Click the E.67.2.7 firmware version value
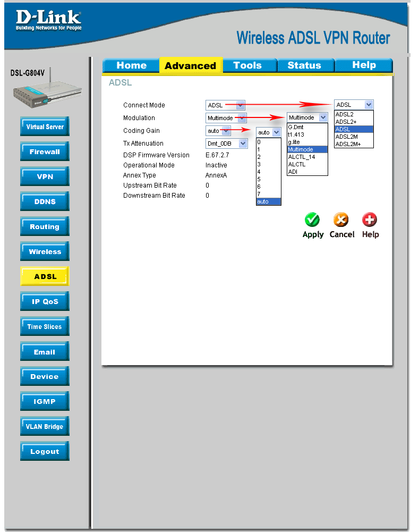 (x=217, y=155)
